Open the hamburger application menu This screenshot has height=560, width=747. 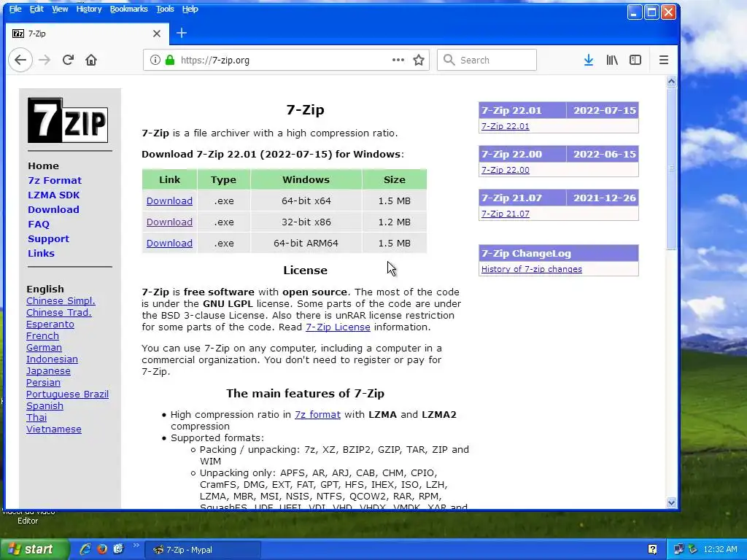tap(664, 60)
